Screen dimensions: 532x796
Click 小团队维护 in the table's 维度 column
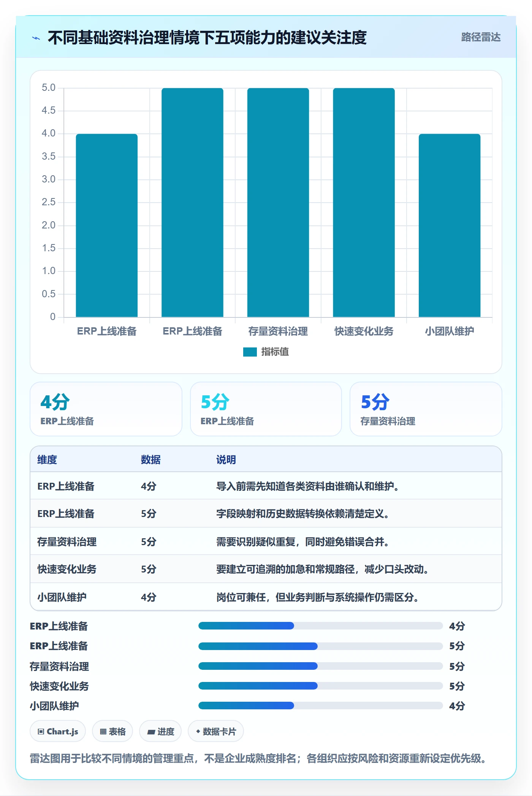tap(62, 597)
